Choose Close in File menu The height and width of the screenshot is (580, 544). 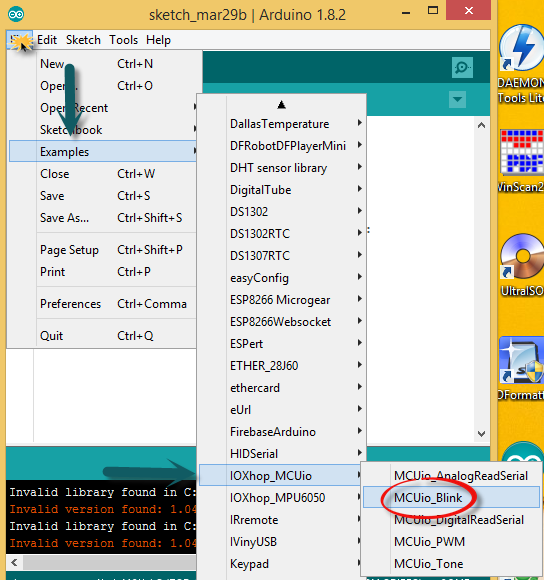(x=103, y=174)
